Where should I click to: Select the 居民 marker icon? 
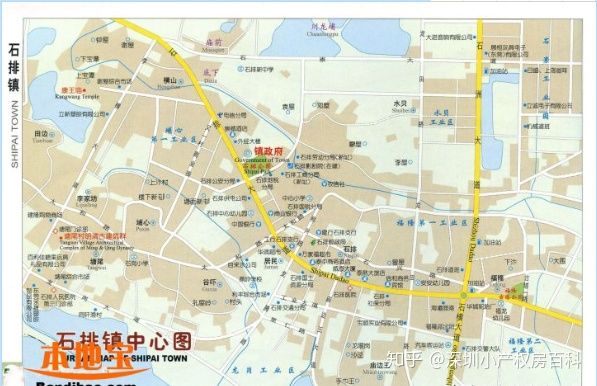click(x=281, y=261)
